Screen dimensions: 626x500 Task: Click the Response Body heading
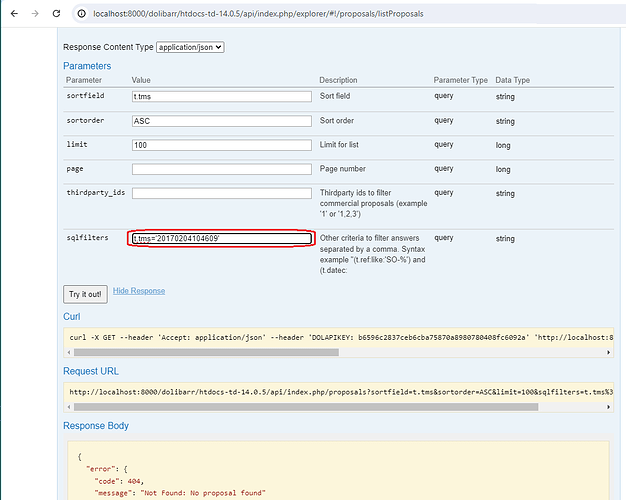click(x=96, y=426)
